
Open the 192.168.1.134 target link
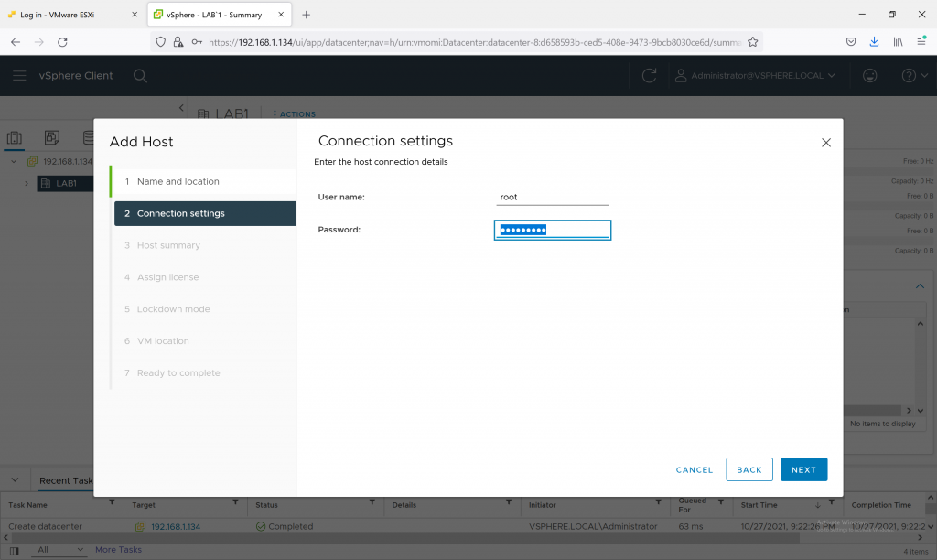(x=175, y=526)
